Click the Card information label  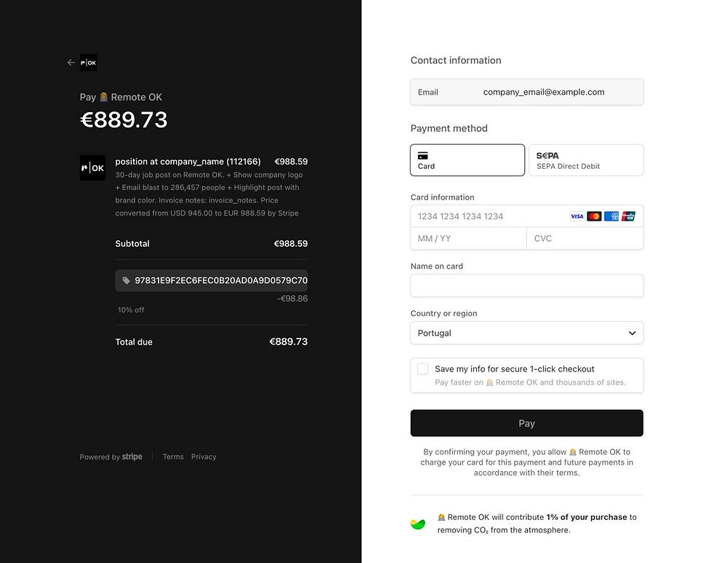pyautogui.click(x=443, y=197)
